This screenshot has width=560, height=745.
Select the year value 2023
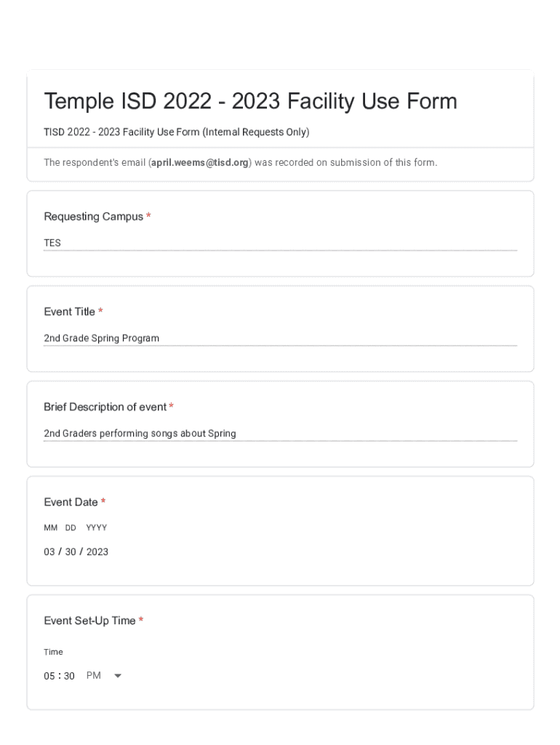tap(97, 552)
